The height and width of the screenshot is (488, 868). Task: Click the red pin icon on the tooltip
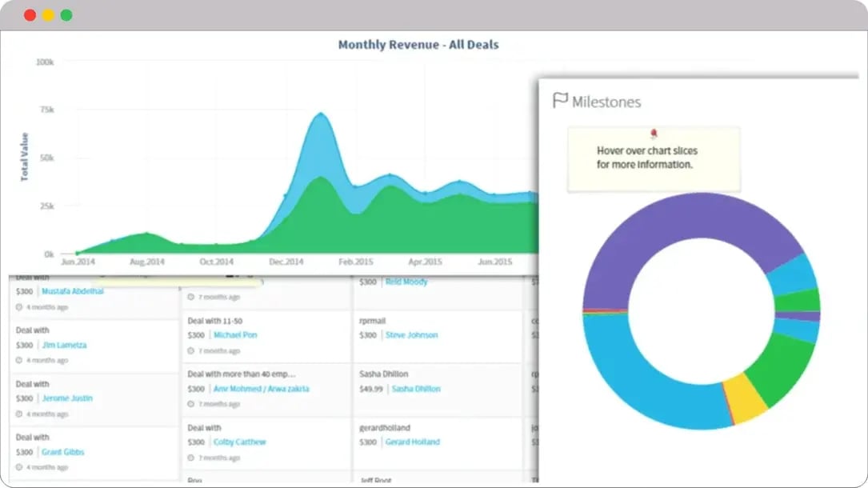click(654, 134)
